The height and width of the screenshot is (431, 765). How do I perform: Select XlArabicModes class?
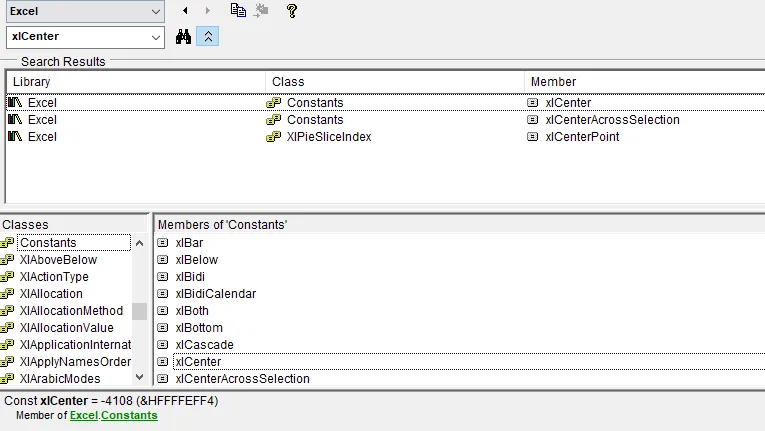coord(60,379)
